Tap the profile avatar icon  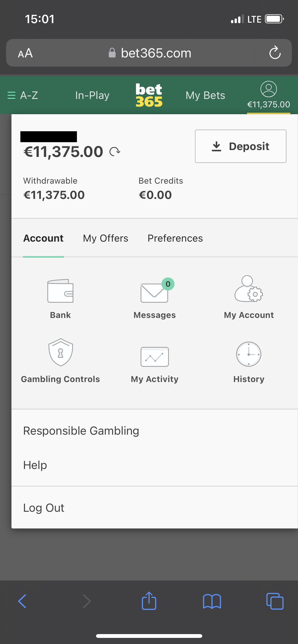pos(268,89)
